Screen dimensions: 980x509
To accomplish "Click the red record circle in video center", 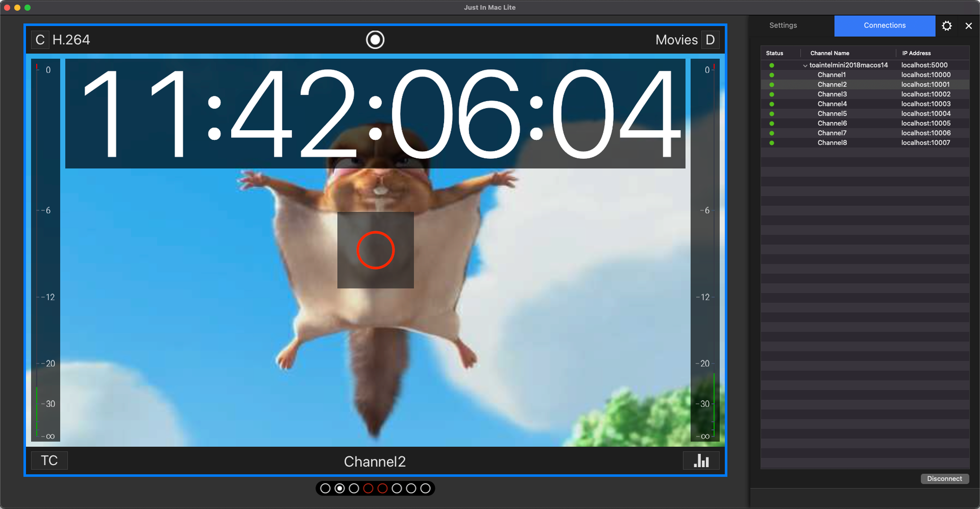I will (375, 250).
